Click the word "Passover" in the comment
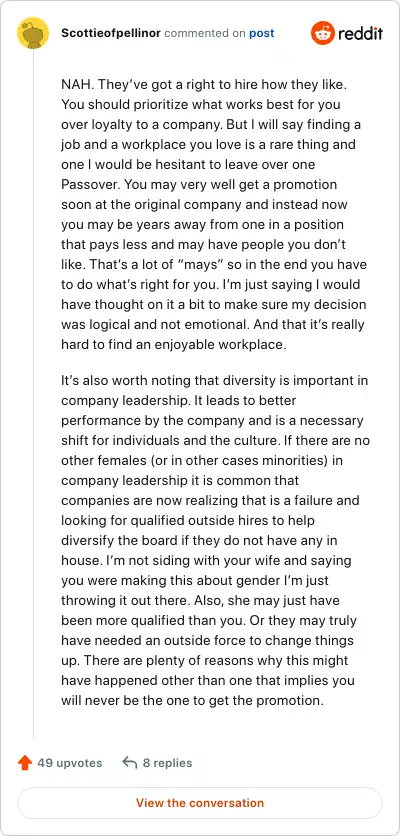Viewport: 400px width, 836px height. pos(87,184)
